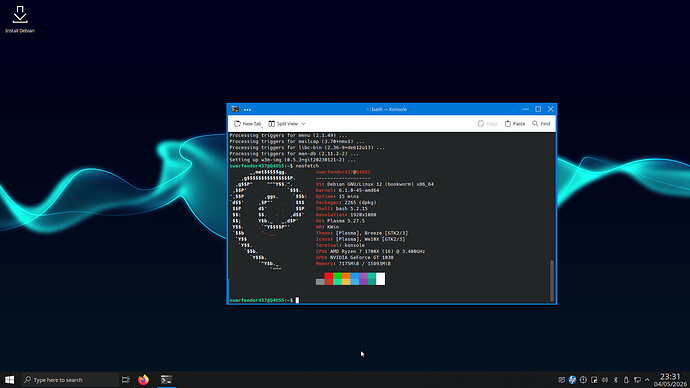Open a New Tab in Konsole
The height and width of the screenshot is (388, 690).
click(x=248, y=124)
